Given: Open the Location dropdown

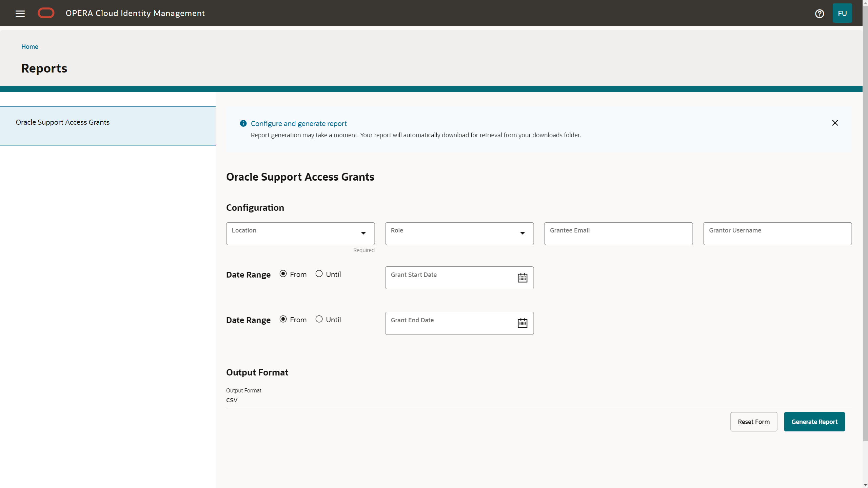Looking at the screenshot, I should click(x=300, y=233).
